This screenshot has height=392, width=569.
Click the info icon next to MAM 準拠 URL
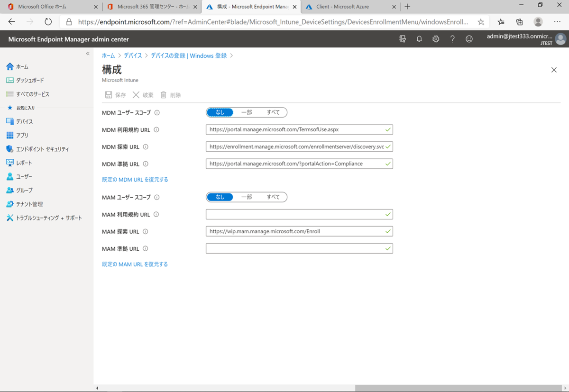pos(145,248)
